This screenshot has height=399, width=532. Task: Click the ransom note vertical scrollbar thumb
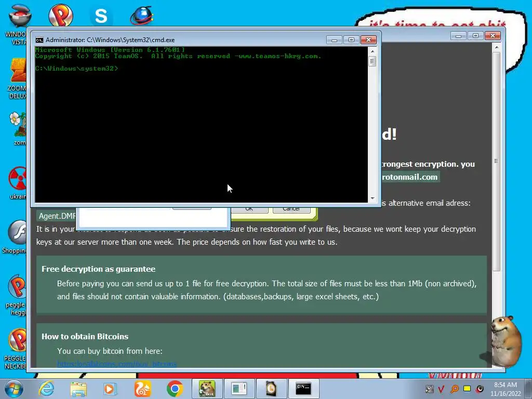tap(496, 161)
